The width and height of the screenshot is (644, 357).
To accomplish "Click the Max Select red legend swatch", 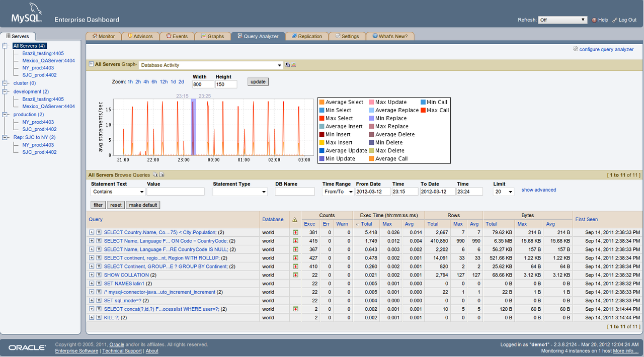I will tap(321, 118).
